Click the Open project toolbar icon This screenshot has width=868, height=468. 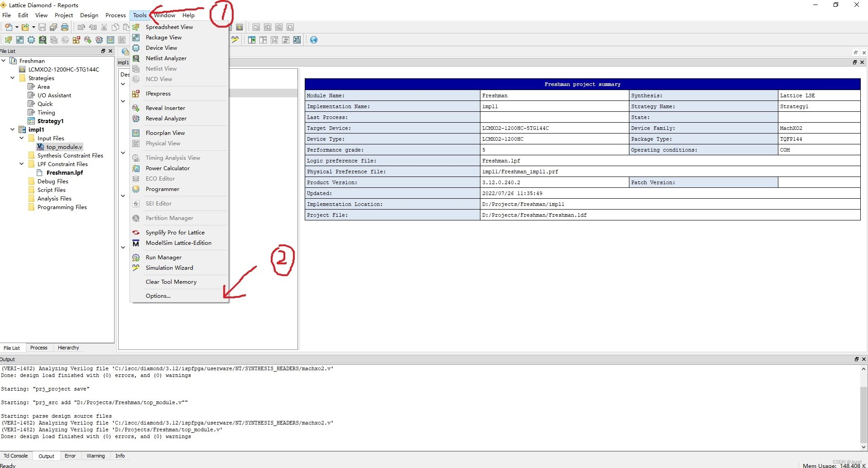pos(25,27)
